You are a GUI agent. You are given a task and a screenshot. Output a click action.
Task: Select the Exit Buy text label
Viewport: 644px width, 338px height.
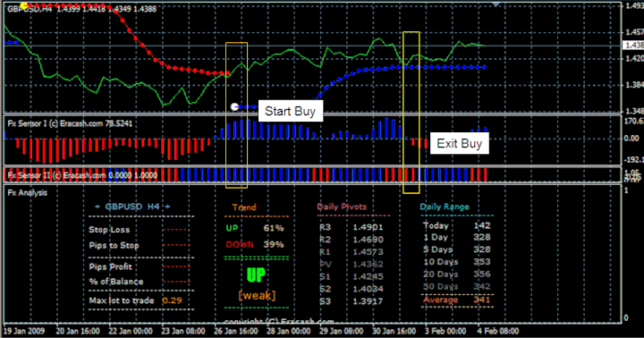[x=459, y=143]
